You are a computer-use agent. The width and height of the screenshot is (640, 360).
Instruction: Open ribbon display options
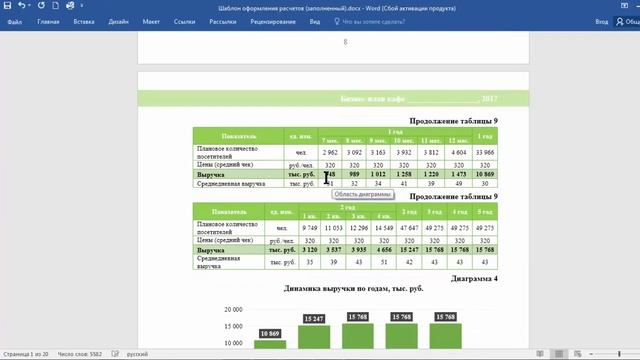tap(624, 6)
